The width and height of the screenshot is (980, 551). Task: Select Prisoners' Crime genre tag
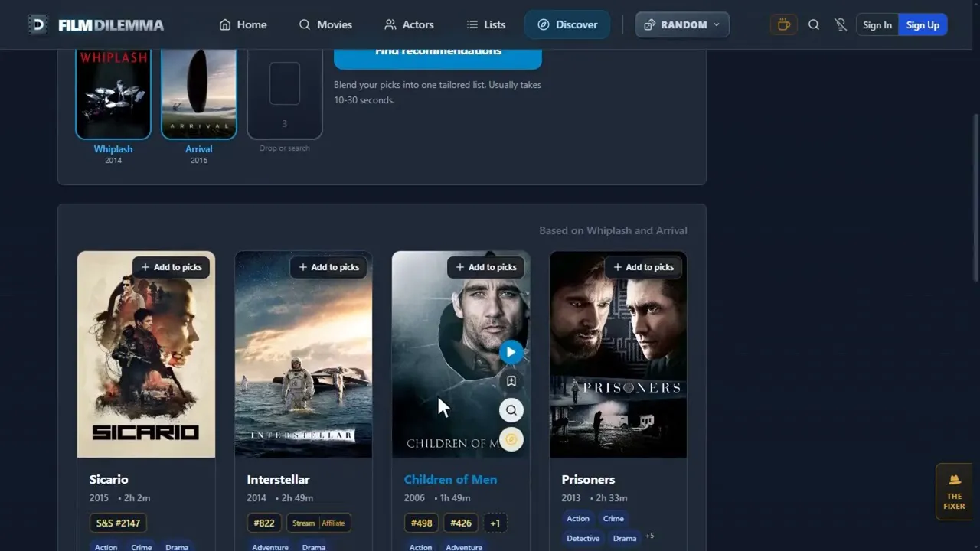pyautogui.click(x=613, y=519)
